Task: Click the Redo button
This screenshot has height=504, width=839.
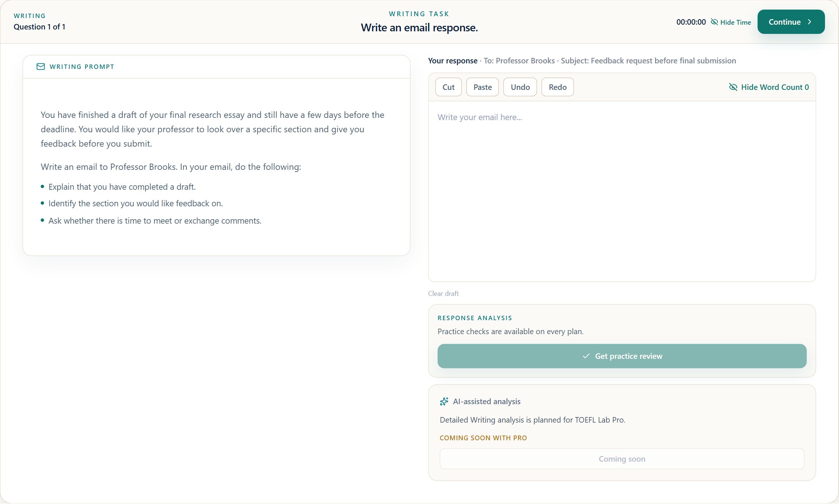Action: click(557, 87)
